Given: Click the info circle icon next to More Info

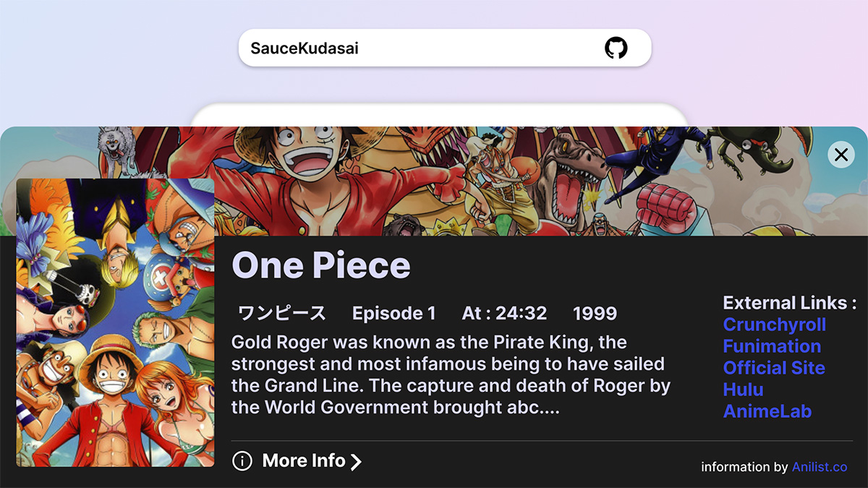Looking at the screenshot, I should point(242,461).
